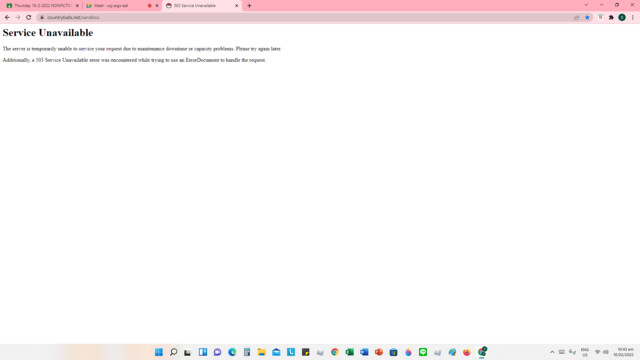Screen dimensions: 640x360
Task: Bookmark this page with the star icon
Action: [587, 18]
